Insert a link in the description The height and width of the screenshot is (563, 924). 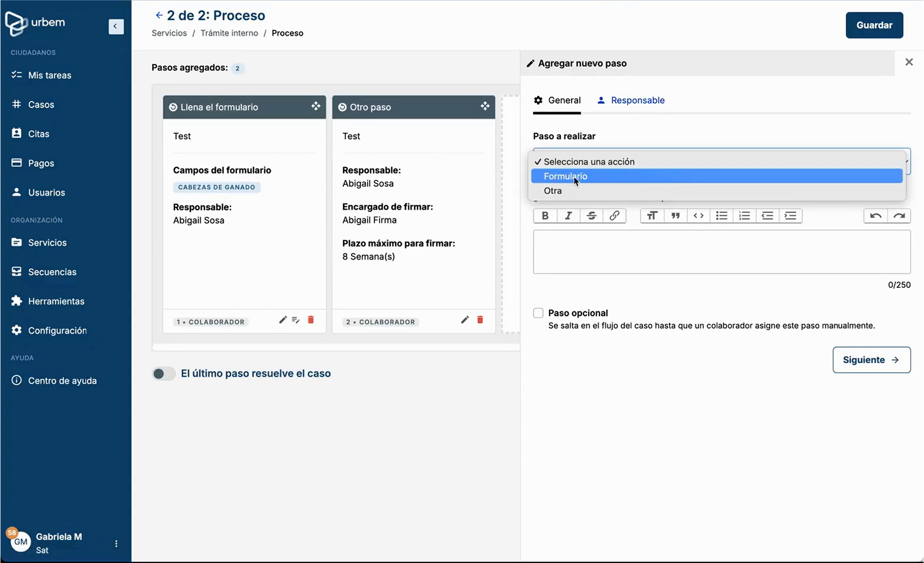point(614,216)
